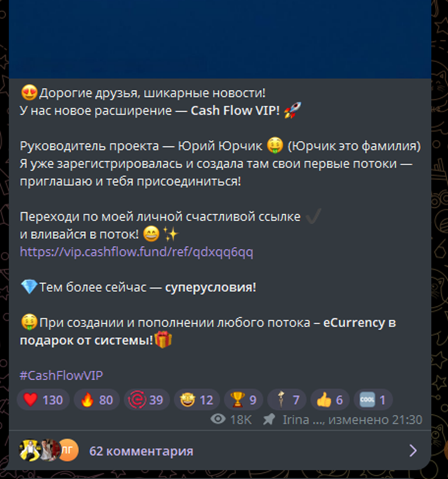Image resolution: width=448 pixels, height=479 pixels.
Task: Add the star-struck face reaction with 12
Action: tap(197, 399)
